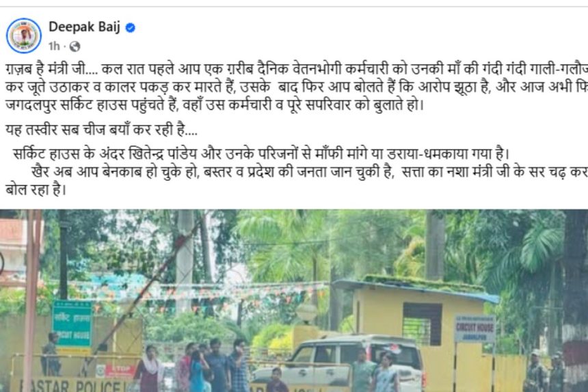The width and height of the screenshot is (588, 392).
Task: Select the blue verified badge icon
Action: point(130,28)
